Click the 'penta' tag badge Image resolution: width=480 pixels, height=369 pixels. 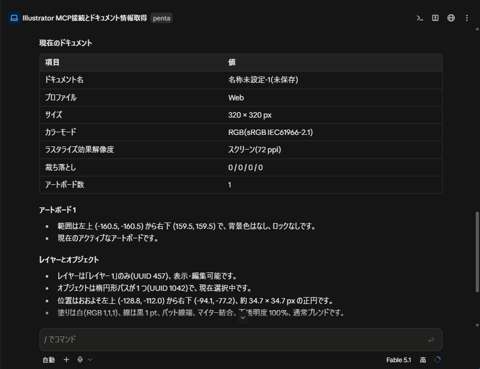coord(161,18)
